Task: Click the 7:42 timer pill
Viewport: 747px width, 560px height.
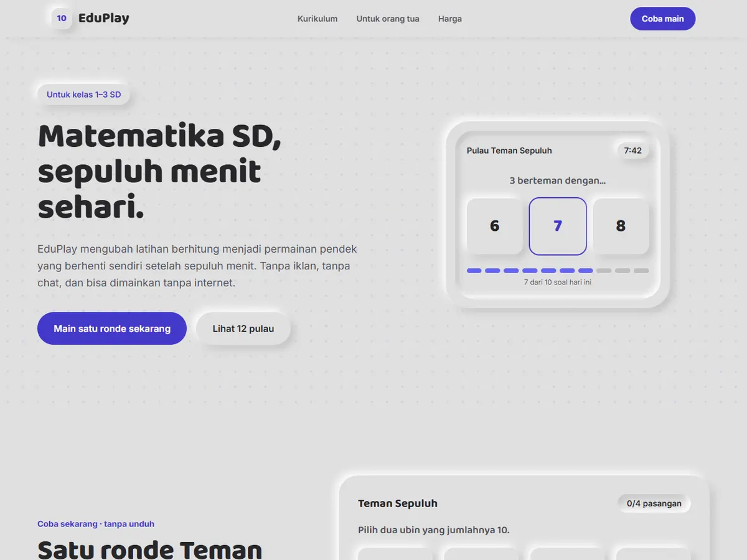Action: tap(633, 151)
